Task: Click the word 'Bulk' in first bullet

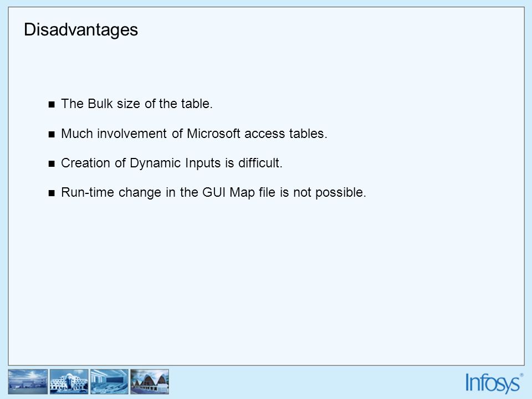Action: tap(100, 104)
